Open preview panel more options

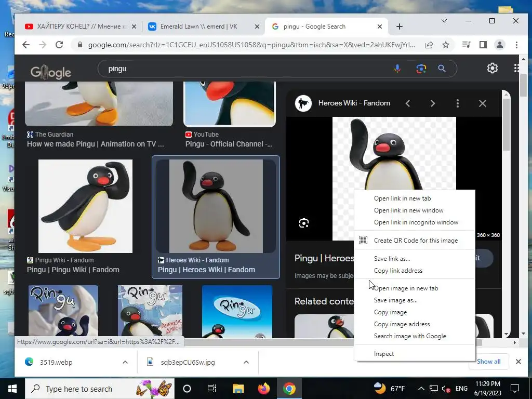click(x=458, y=103)
